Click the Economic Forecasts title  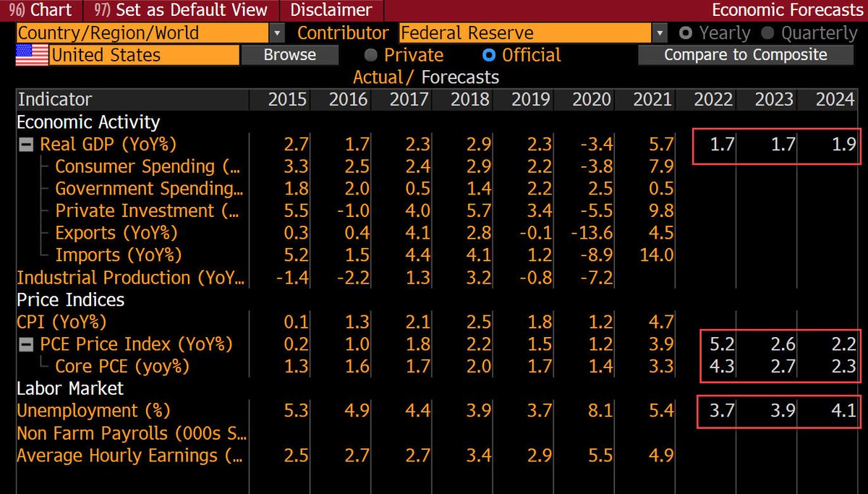[788, 10]
